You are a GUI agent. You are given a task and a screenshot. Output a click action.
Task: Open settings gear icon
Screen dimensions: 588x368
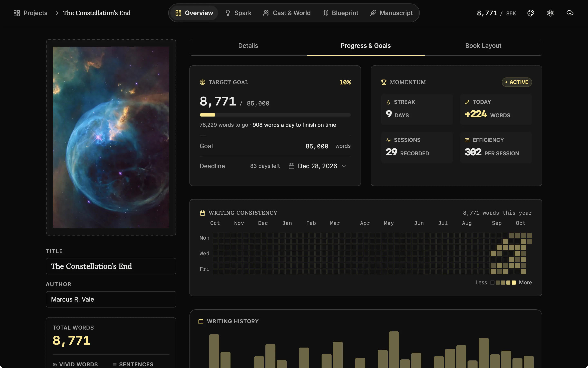coord(550,13)
